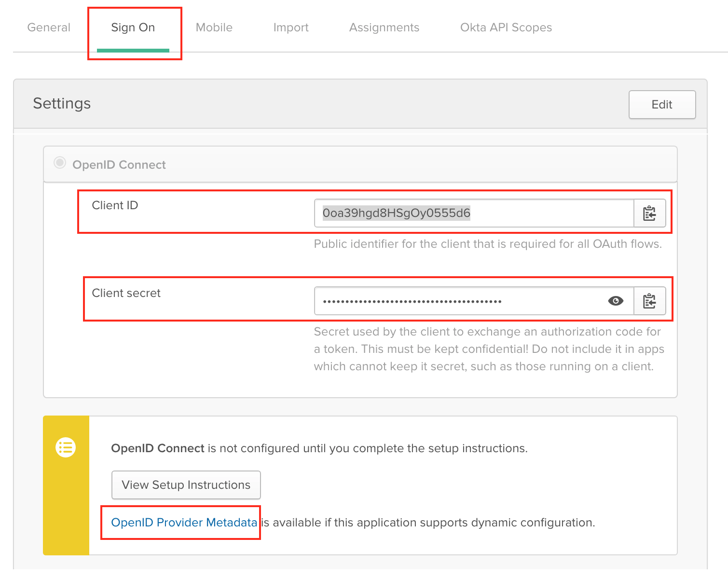View the Okta API Scopes tab
Viewport: 728px width, 578px height.
[505, 27]
